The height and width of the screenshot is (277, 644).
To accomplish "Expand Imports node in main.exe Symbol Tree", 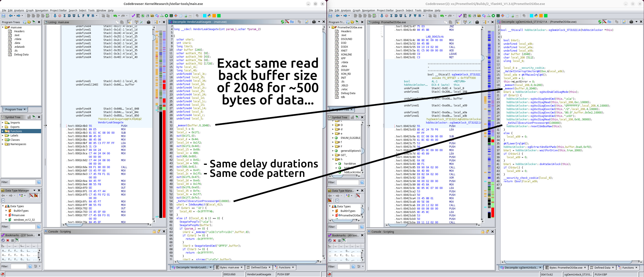I will point(3,123).
